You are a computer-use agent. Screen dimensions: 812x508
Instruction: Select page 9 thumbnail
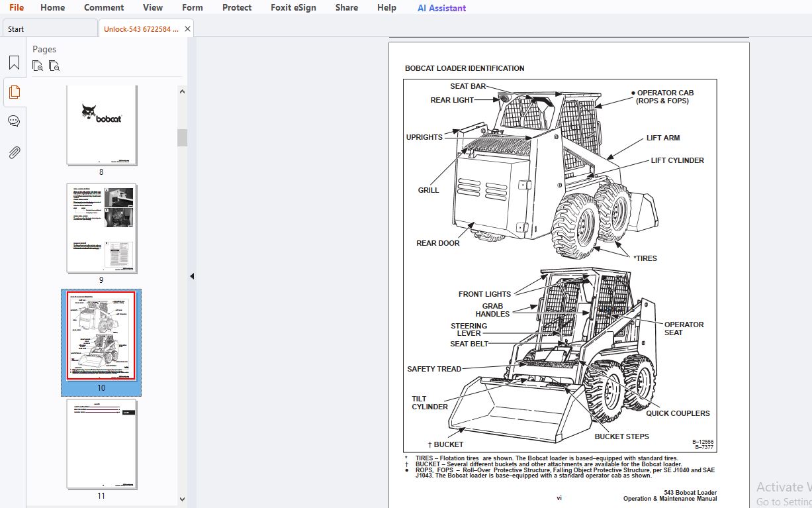(x=101, y=229)
